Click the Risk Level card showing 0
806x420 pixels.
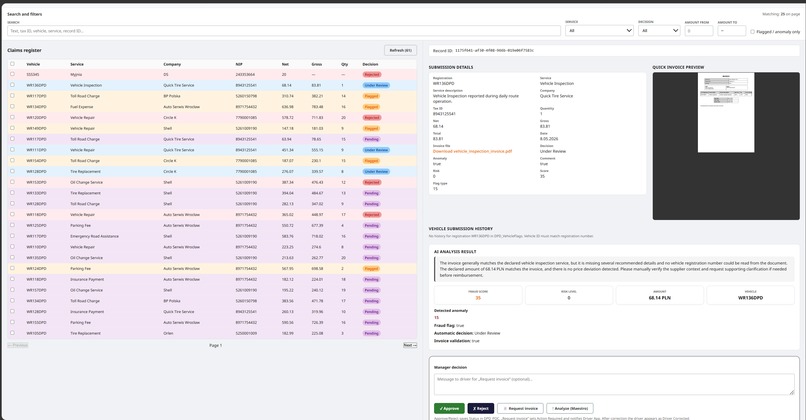[x=569, y=295]
